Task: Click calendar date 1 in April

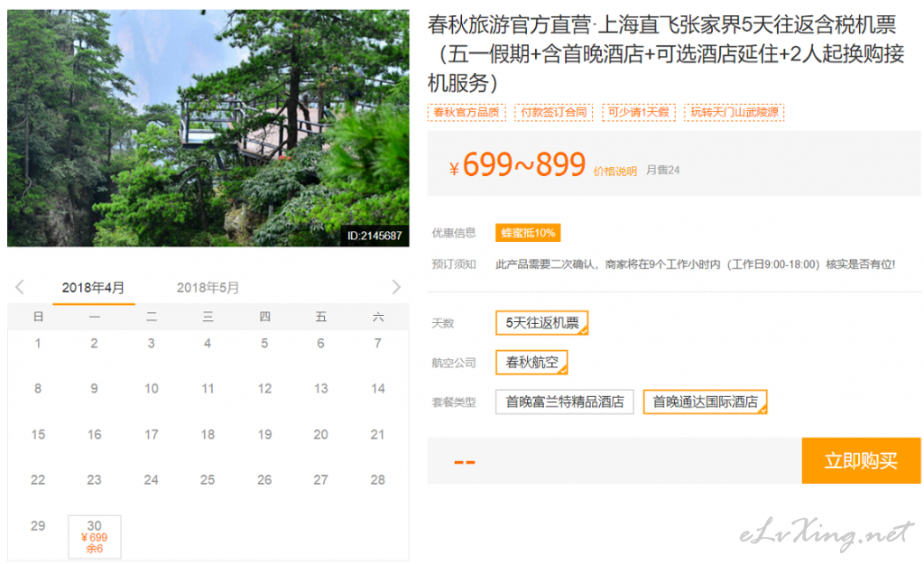Action: (38, 343)
